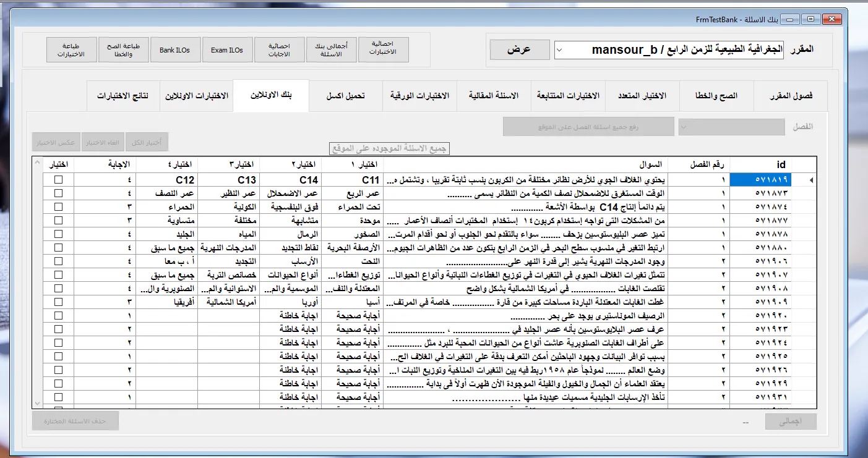Select the C14 answer option cell

[291, 179]
